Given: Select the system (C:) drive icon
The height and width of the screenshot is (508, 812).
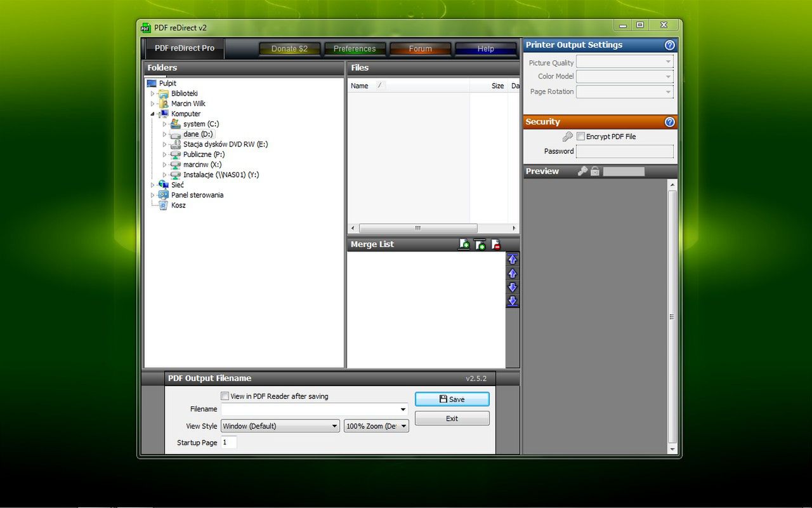Looking at the screenshot, I should [x=176, y=124].
